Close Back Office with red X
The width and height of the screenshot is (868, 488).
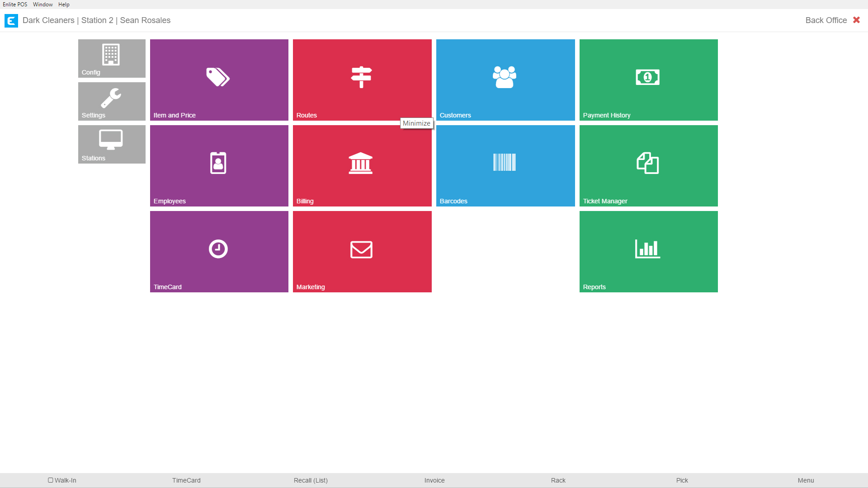click(x=856, y=20)
